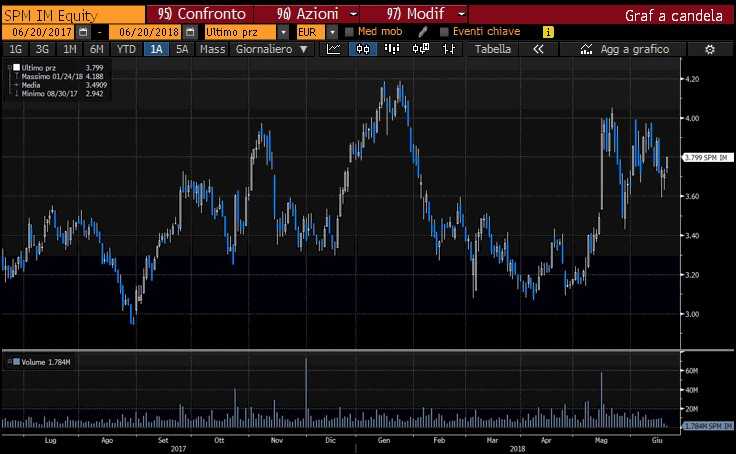This screenshot has width=736, height=454.
Task: Select the 5A time range
Action: coord(182,49)
